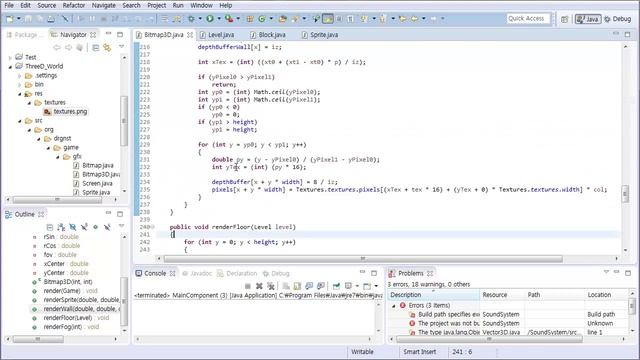
Task: Click the New file toolbar icon
Action: (x=10, y=19)
